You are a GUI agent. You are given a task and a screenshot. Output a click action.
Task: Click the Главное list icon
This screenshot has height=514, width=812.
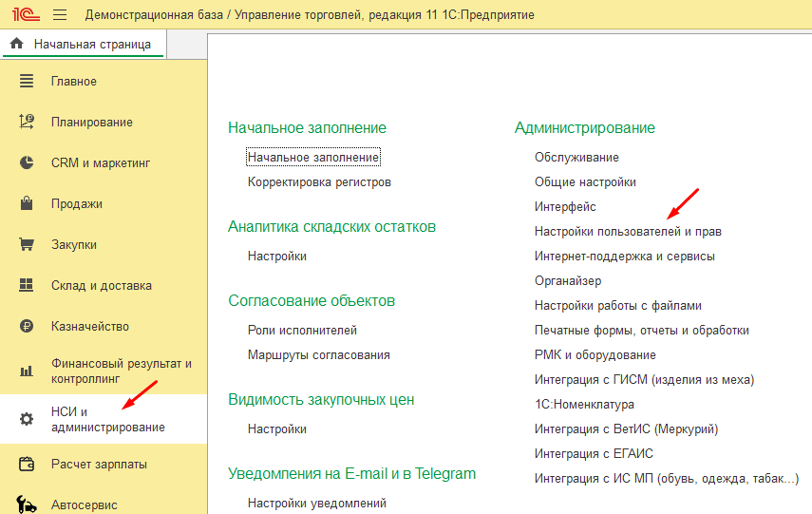pyautogui.click(x=27, y=81)
